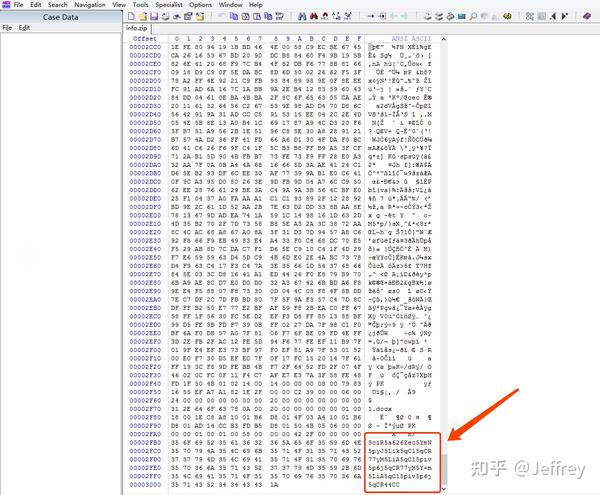Click the Find text binoculars icon
Image resolution: width=600 pixels, height=495 pixels.
[x=302, y=16]
